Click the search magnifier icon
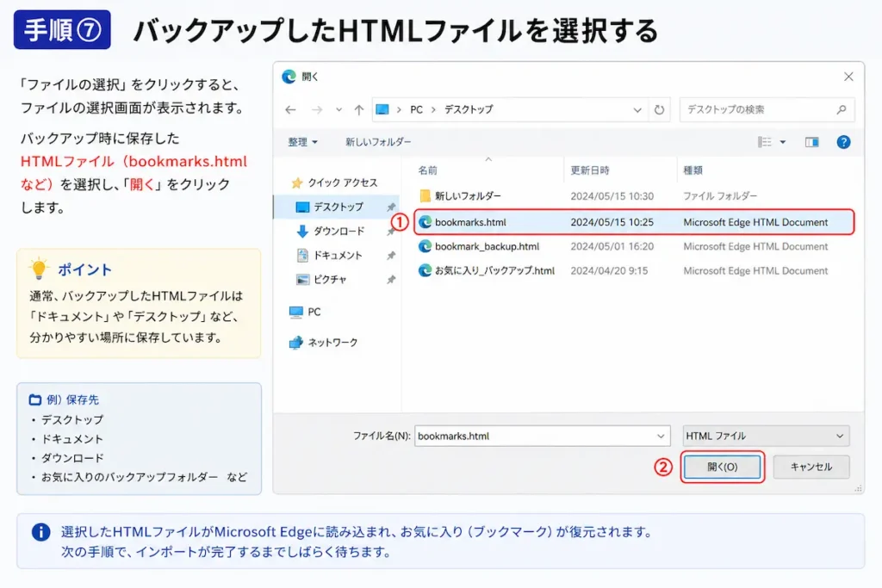 (841, 109)
